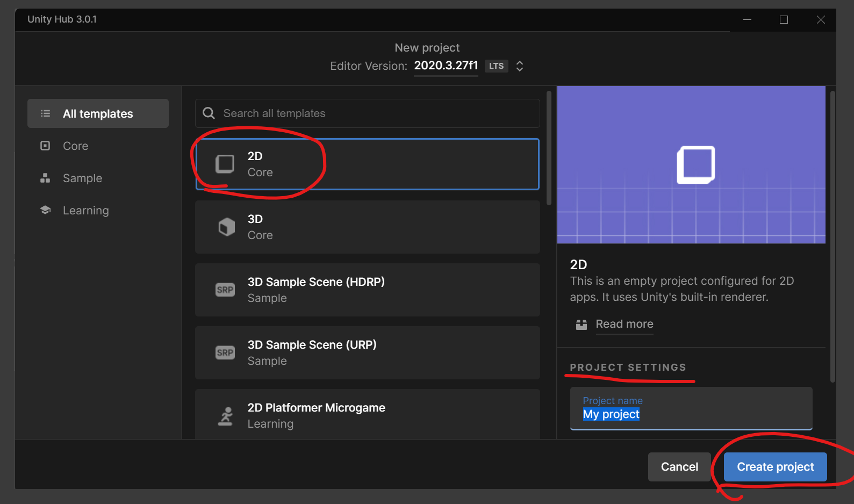Image resolution: width=854 pixels, height=504 pixels.
Task: Maximize the Unity Hub window
Action: (784, 19)
